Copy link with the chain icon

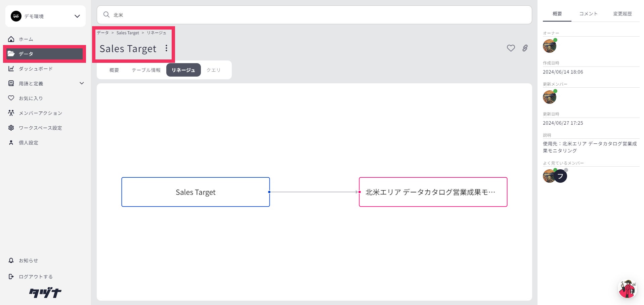tap(525, 48)
